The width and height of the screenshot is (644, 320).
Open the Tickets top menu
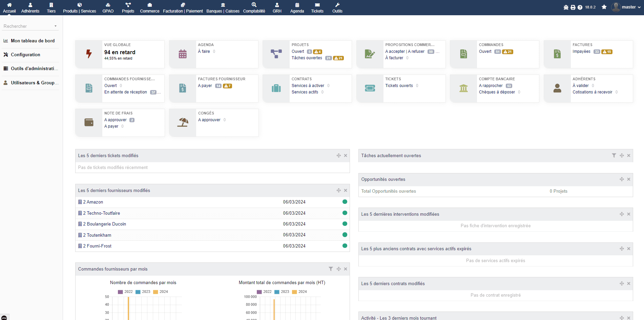point(317,8)
